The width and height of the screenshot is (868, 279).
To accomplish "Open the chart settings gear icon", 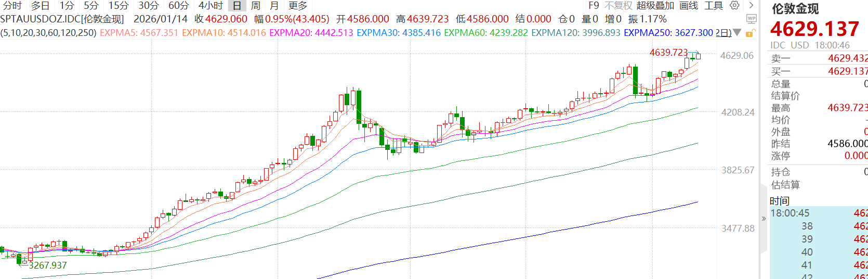I will point(734,5).
